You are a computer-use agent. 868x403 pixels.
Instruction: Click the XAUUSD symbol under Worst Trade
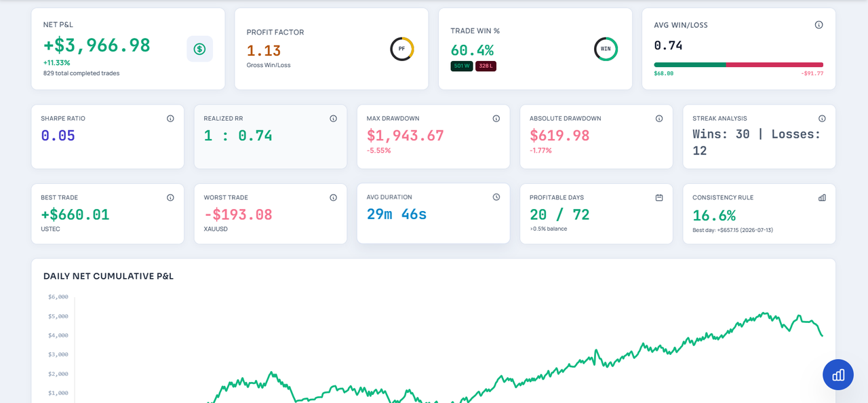tap(216, 229)
